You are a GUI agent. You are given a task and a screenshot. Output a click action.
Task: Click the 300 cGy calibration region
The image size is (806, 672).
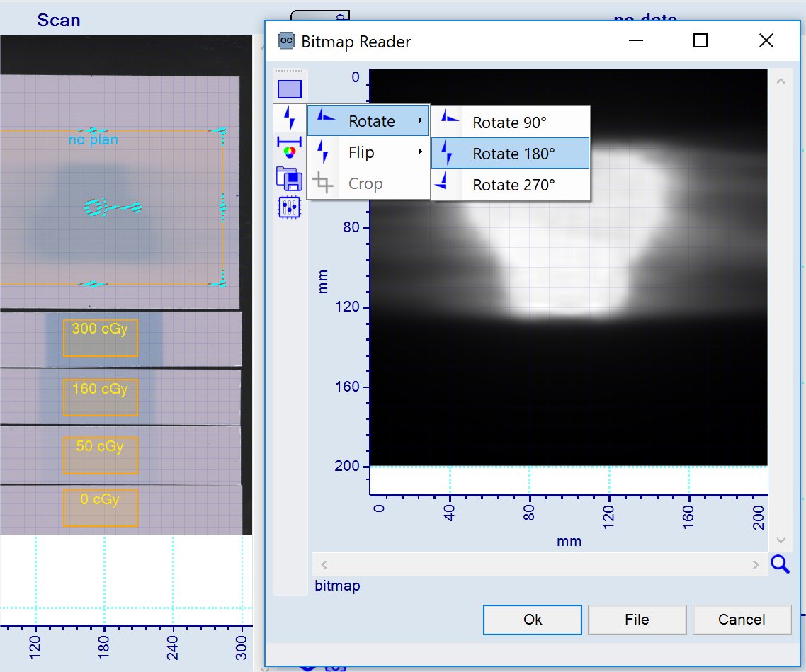pos(100,337)
